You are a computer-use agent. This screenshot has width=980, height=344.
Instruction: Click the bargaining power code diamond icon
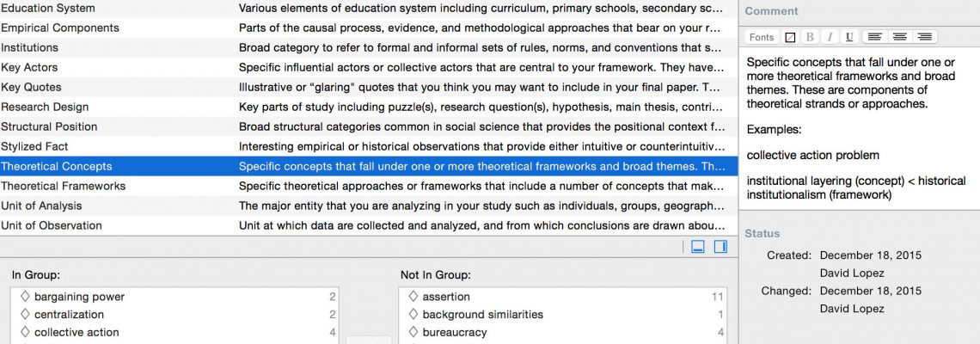tap(25, 297)
